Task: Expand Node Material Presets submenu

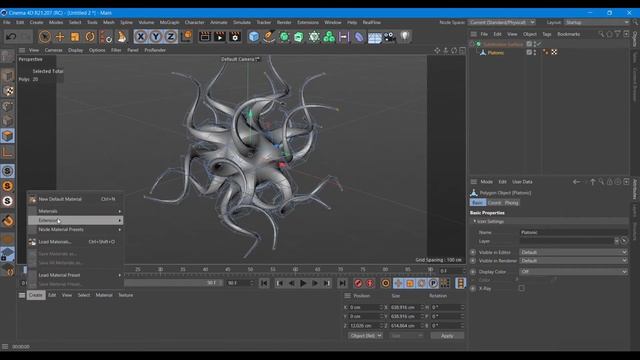Action: 75,229
